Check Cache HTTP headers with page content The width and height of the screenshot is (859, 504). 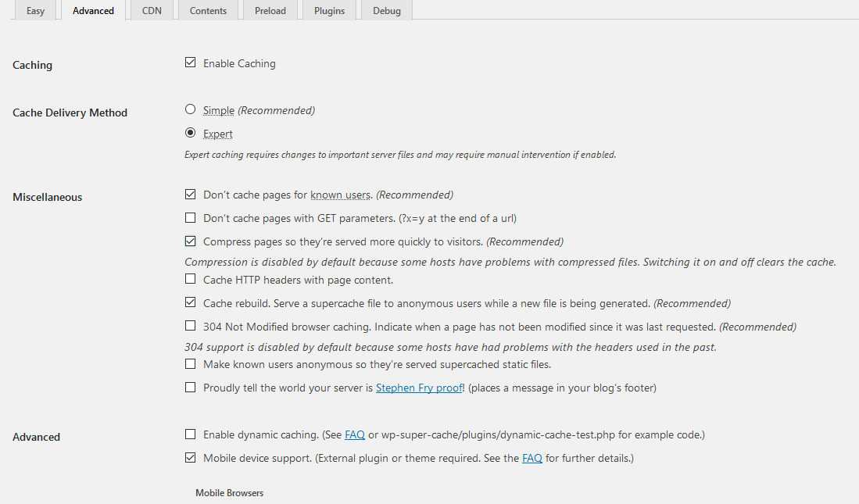(x=191, y=278)
